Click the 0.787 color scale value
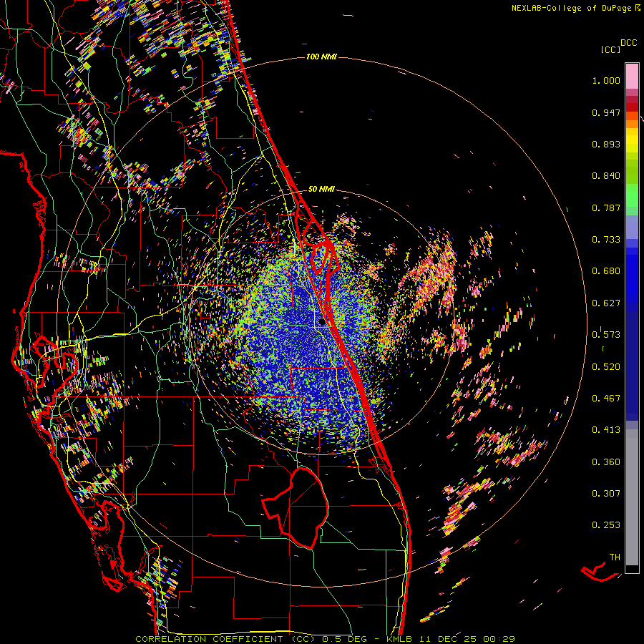The height and width of the screenshot is (644, 644). click(x=606, y=208)
